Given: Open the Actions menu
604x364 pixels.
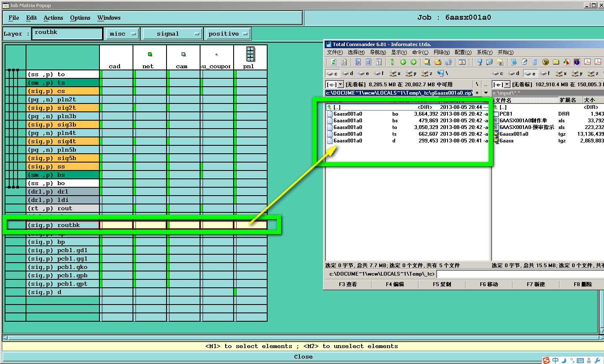Looking at the screenshot, I should (x=53, y=18).
